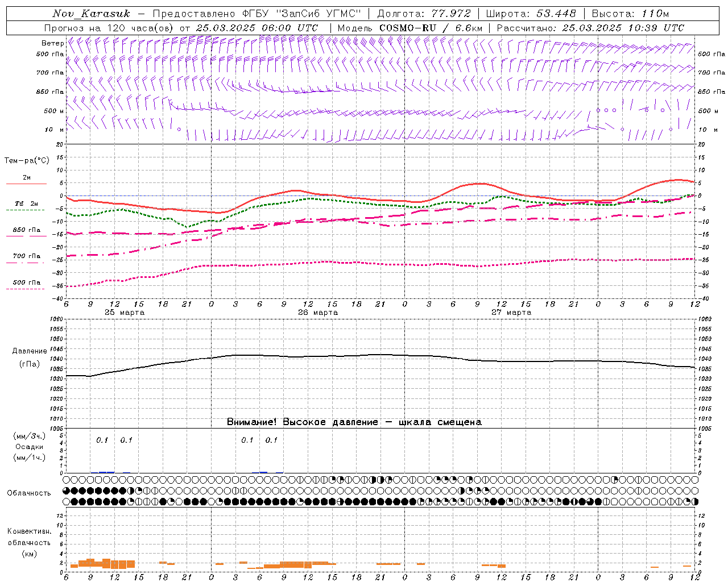Click the (гПа) unit label under Давление
This screenshot has height=582, width=728.
pyautogui.click(x=30, y=364)
